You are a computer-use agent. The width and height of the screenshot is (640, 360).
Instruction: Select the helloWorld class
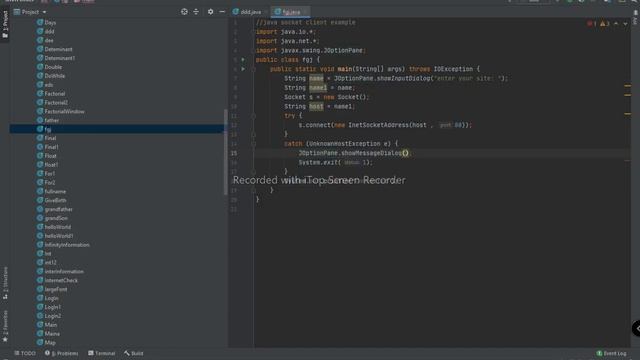[x=54, y=227]
